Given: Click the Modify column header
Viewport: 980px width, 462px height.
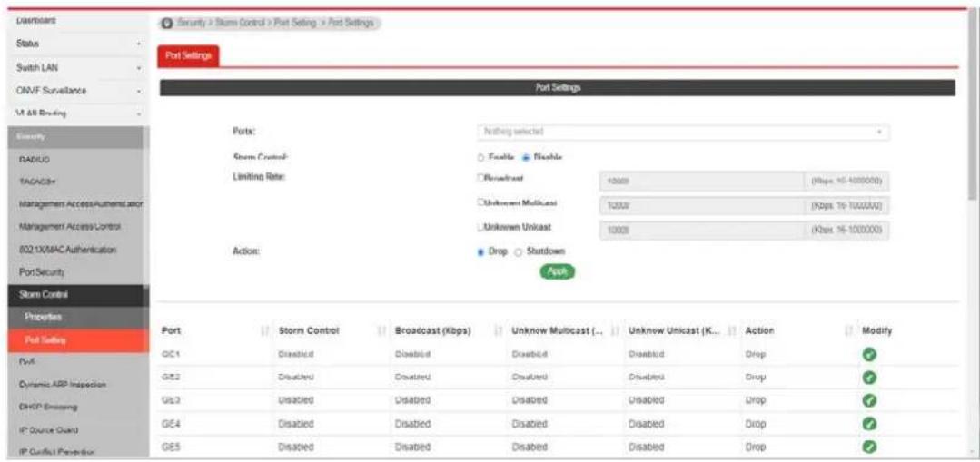Looking at the screenshot, I should [876, 331].
